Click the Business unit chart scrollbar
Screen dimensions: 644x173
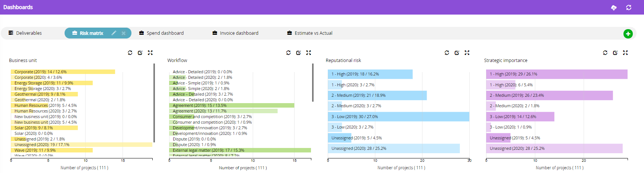154,103
